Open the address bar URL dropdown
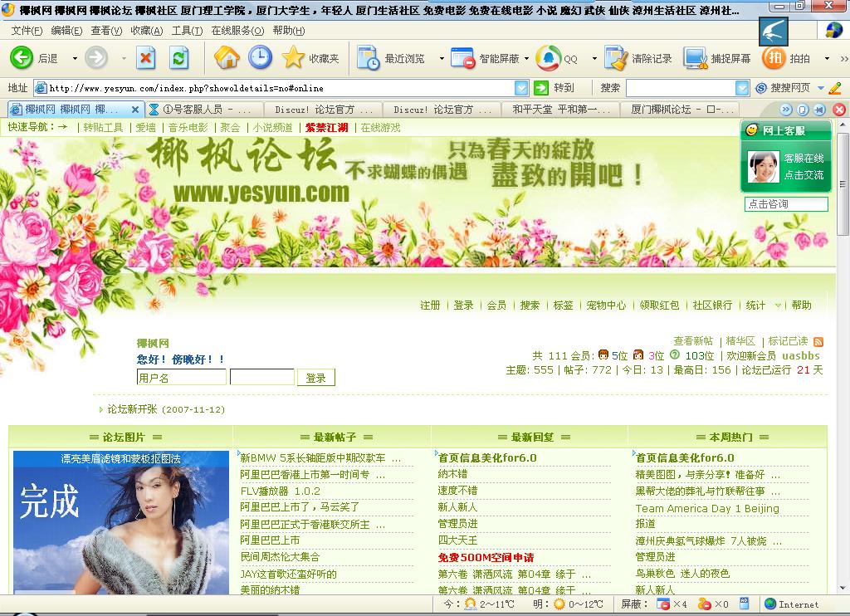 tap(521, 88)
